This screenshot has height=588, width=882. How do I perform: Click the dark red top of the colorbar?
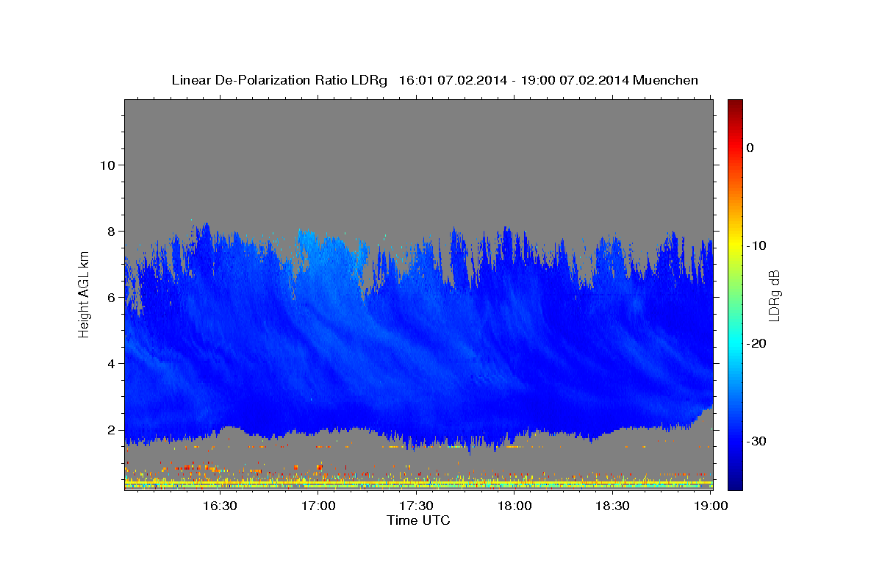735,105
